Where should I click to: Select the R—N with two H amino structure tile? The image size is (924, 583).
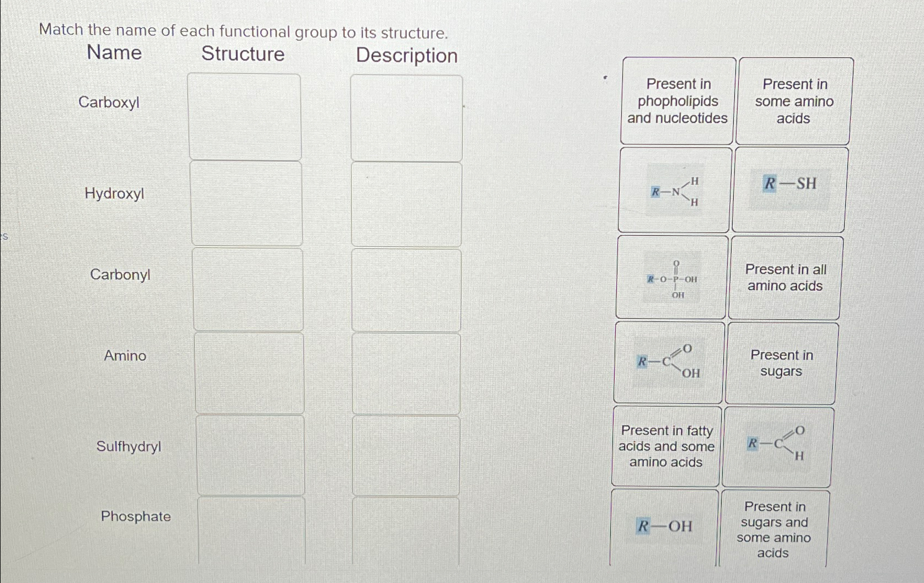673,192
